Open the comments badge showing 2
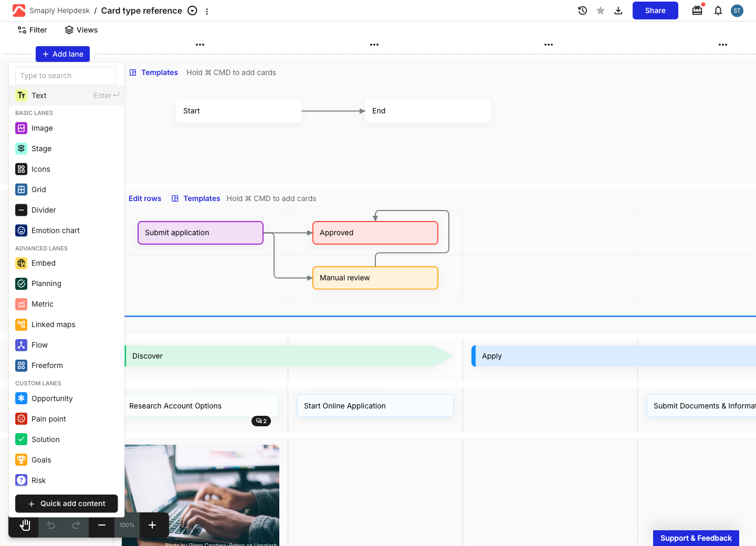 click(261, 421)
